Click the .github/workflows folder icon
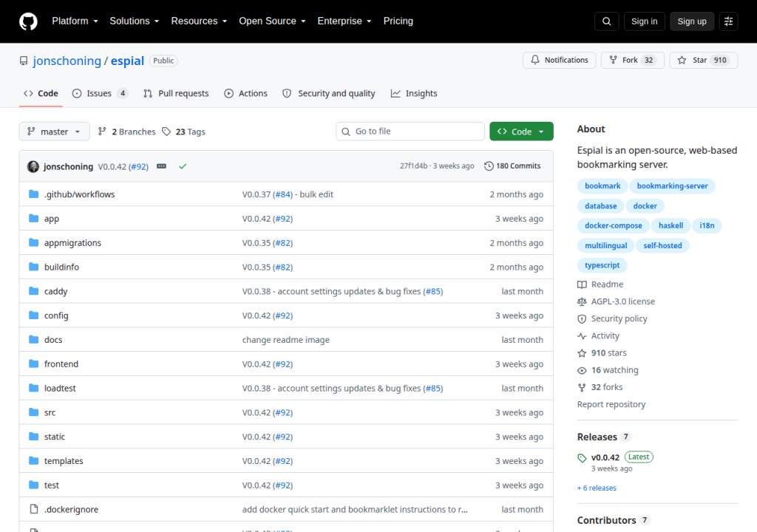Viewport: 757px width, 532px height. click(33, 194)
